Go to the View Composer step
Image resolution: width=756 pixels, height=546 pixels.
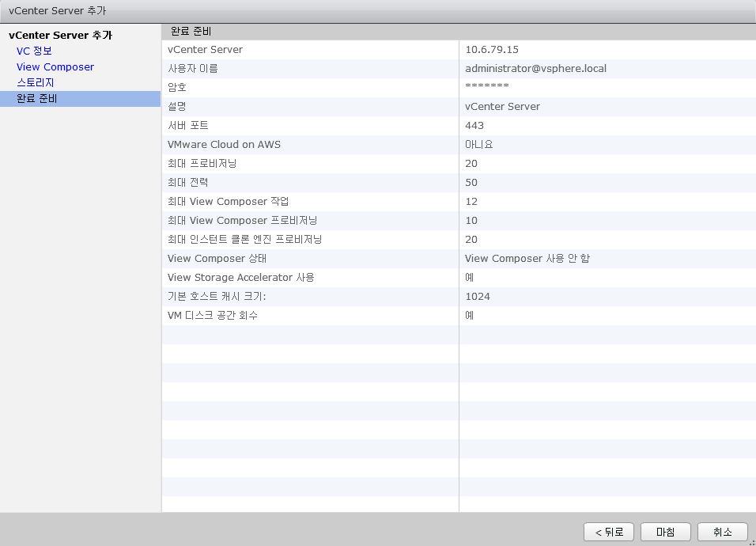tap(55, 67)
